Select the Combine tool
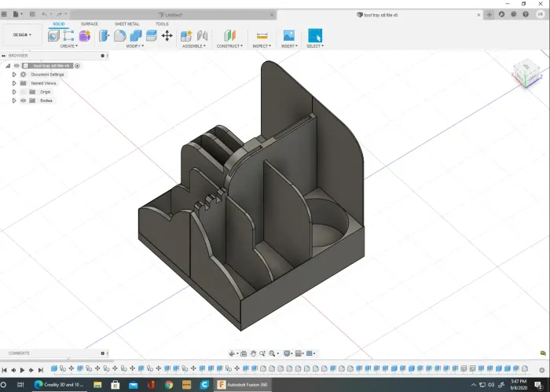This screenshot has width=550, height=392. [x=136, y=35]
